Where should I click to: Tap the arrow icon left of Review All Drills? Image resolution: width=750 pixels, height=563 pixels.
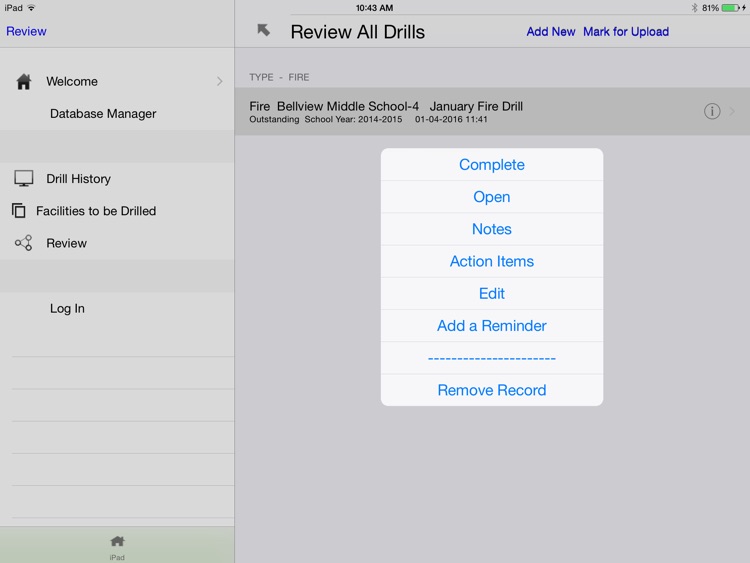[x=264, y=31]
